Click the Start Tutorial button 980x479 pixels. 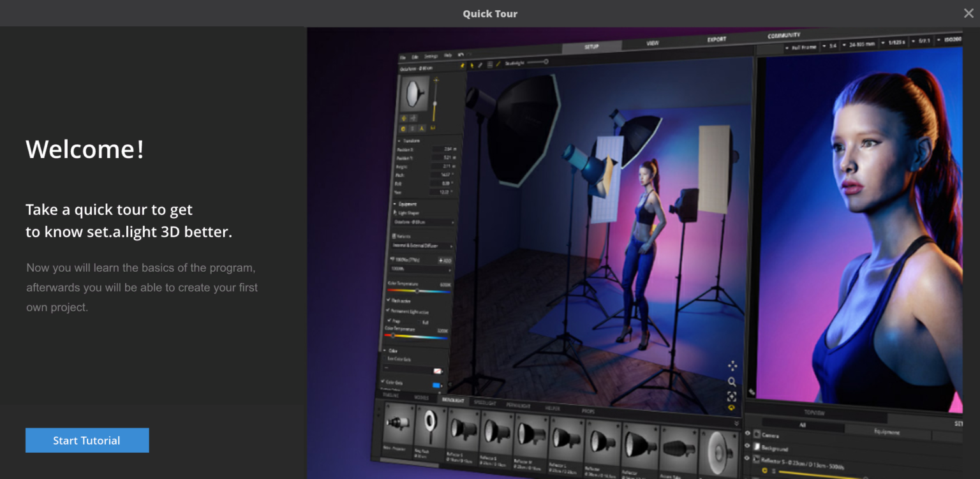[x=87, y=440]
